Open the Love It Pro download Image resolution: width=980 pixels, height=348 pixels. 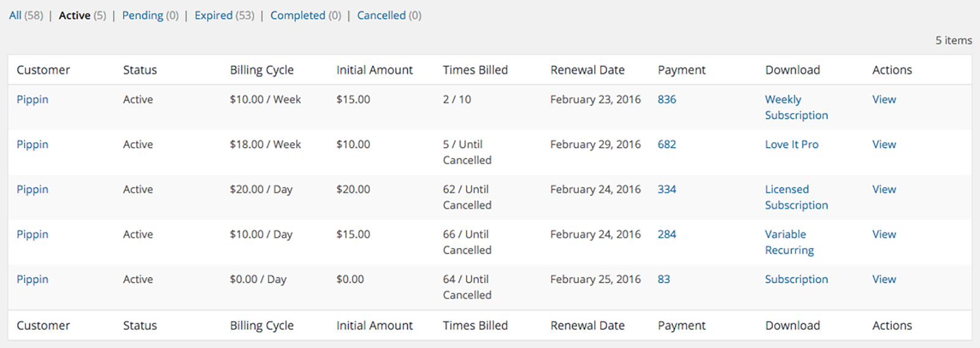tap(791, 145)
